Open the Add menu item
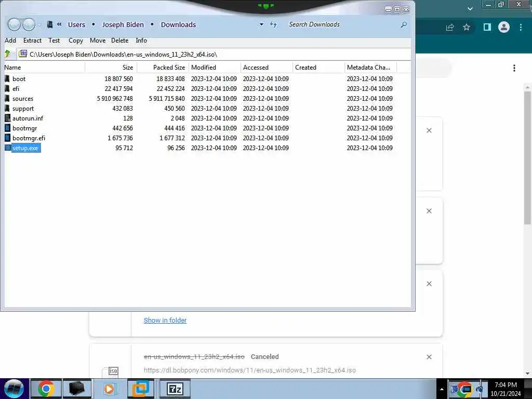 point(10,41)
